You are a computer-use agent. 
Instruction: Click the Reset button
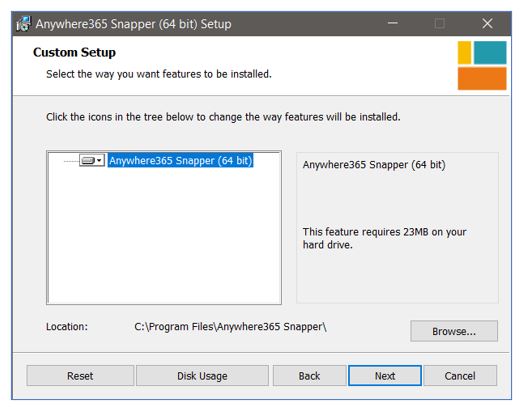click(x=80, y=376)
